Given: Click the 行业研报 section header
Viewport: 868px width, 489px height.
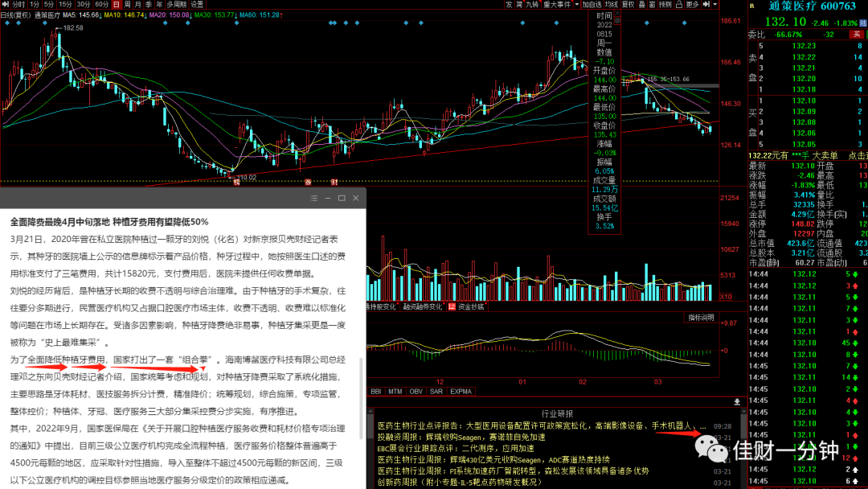Looking at the screenshot, I should point(557,413).
